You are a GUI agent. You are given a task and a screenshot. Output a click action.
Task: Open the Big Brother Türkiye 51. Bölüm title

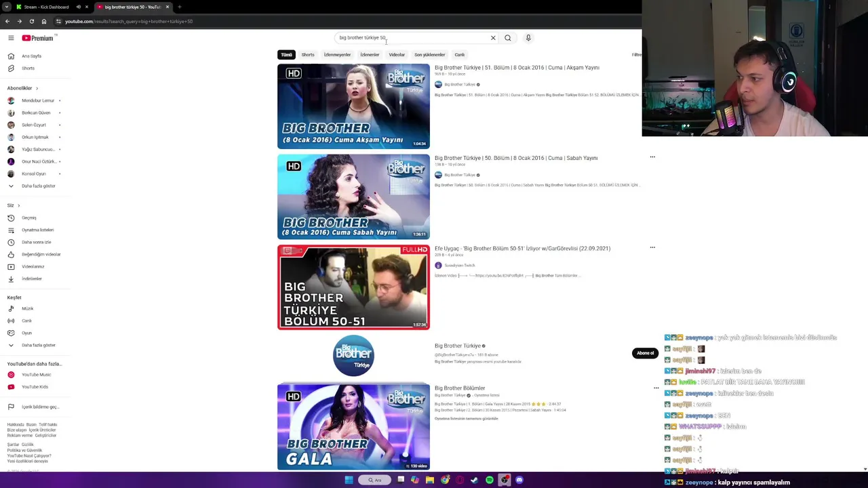(x=517, y=68)
